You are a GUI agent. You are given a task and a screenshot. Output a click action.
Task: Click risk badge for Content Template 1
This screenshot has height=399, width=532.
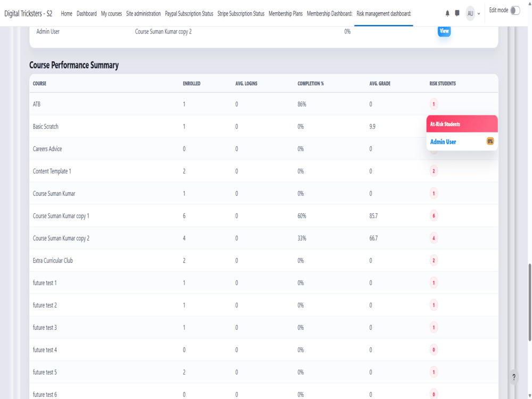click(434, 171)
